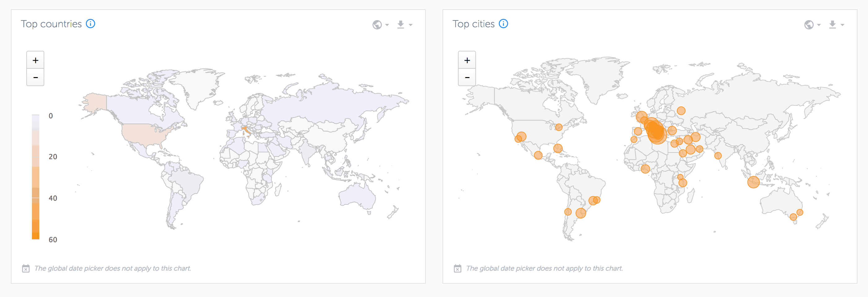The width and height of the screenshot is (868, 297).
Task: Click the globe icon on Top countries chart
Action: pyautogui.click(x=377, y=24)
